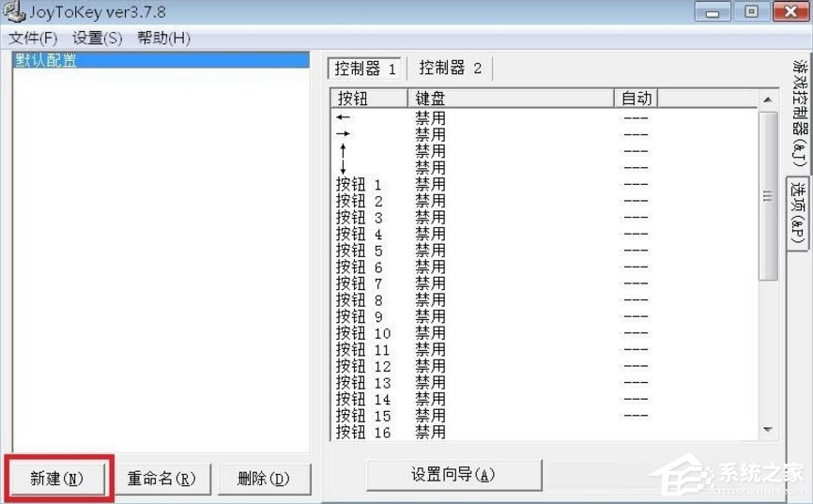Click the 键盘 column header
This screenshot has width=813, height=504.
tap(511, 98)
